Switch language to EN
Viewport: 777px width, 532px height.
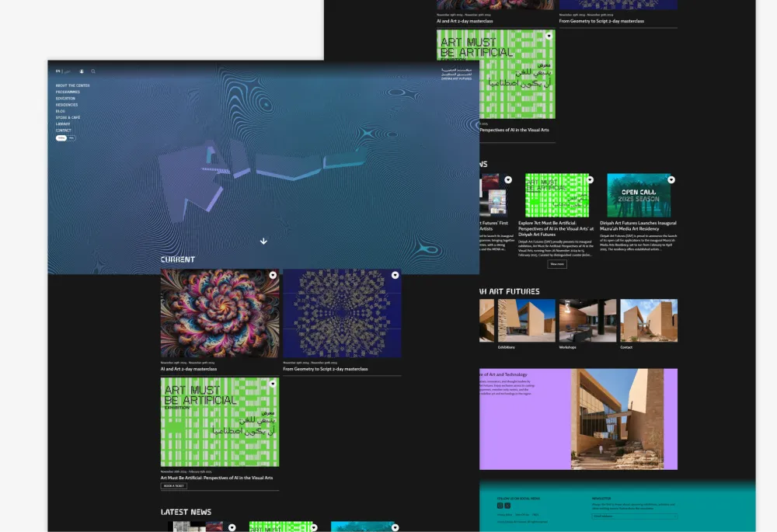(58, 71)
